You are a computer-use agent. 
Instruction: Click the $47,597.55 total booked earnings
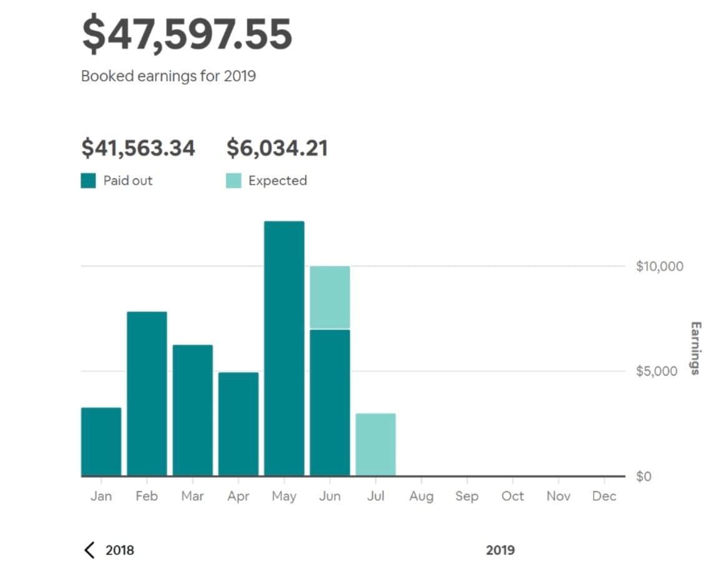[x=187, y=35]
